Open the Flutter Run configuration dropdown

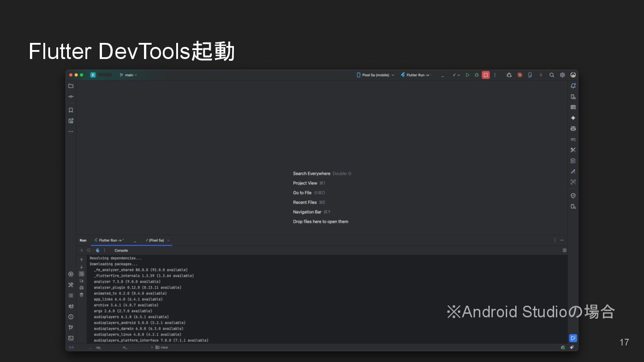pos(431,75)
